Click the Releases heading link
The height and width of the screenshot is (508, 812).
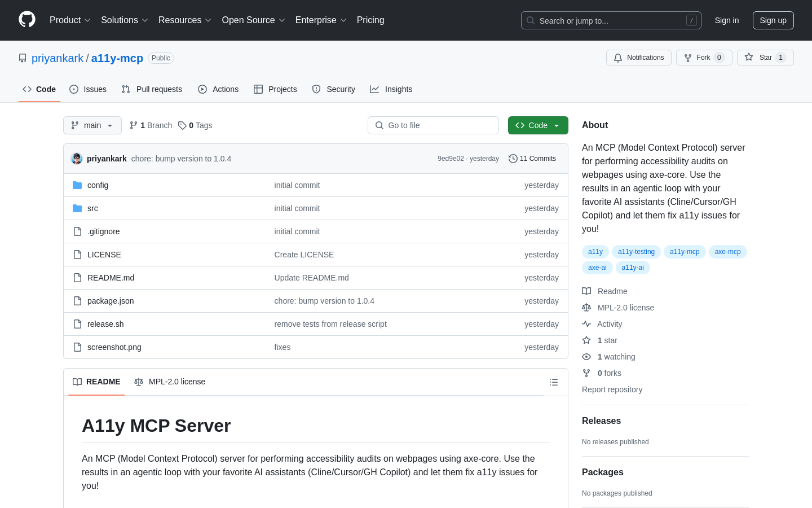(x=601, y=421)
